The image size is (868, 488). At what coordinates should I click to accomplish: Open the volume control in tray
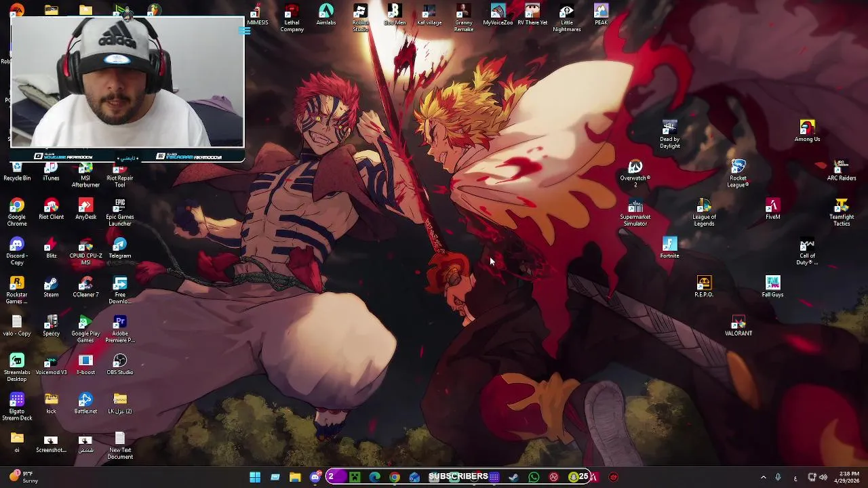(823, 477)
